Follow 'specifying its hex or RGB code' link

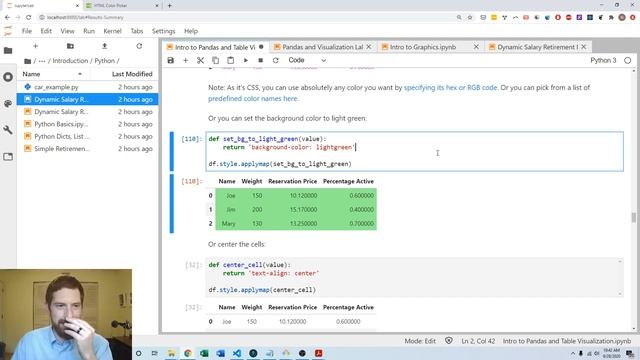click(x=451, y=87)
